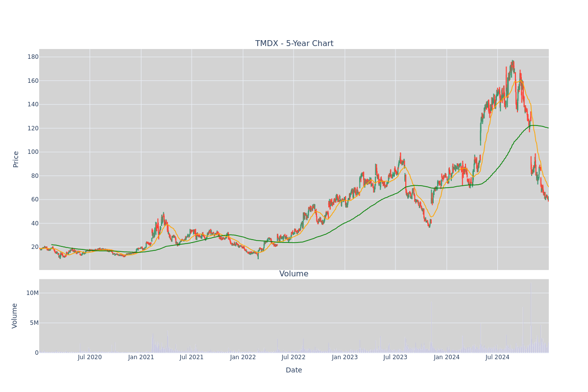Image resolution: width=588 pixels, height=392 pixels.
Task: Click the "Jan 2024" date tick label
Action: (447, 357)
